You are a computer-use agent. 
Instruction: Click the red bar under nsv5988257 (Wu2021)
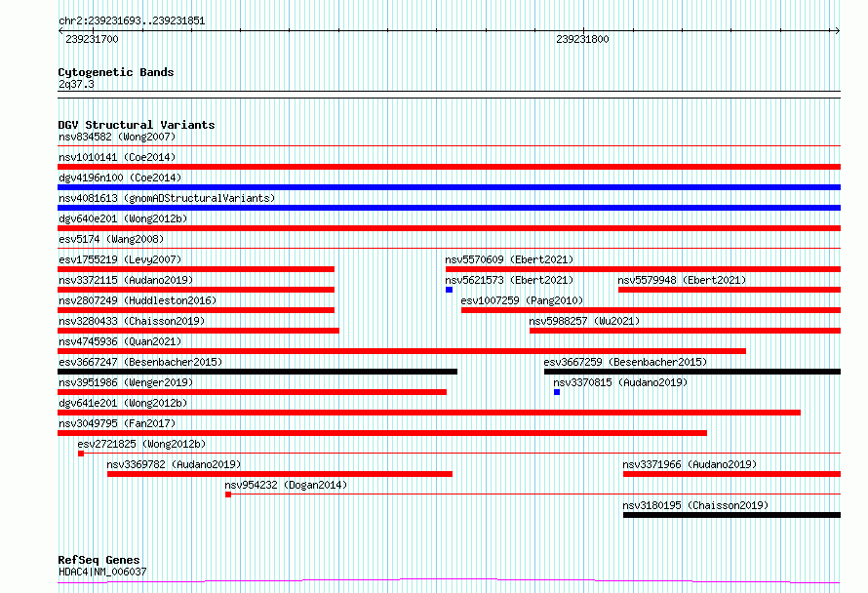(x=686, y=331)
